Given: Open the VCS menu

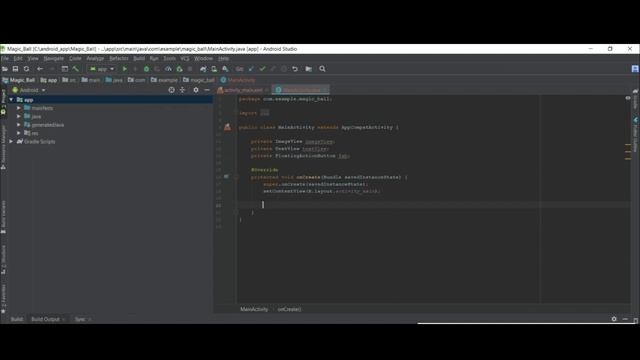Looking at the screenshot, I should point(185,58).
